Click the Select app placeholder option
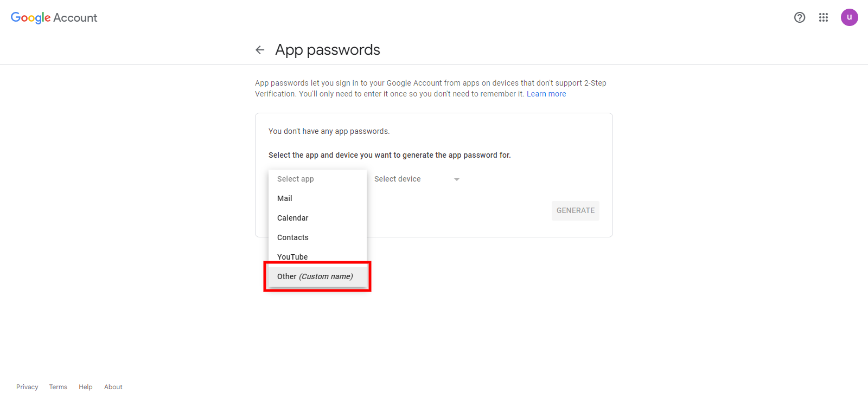 click(296, 179)
